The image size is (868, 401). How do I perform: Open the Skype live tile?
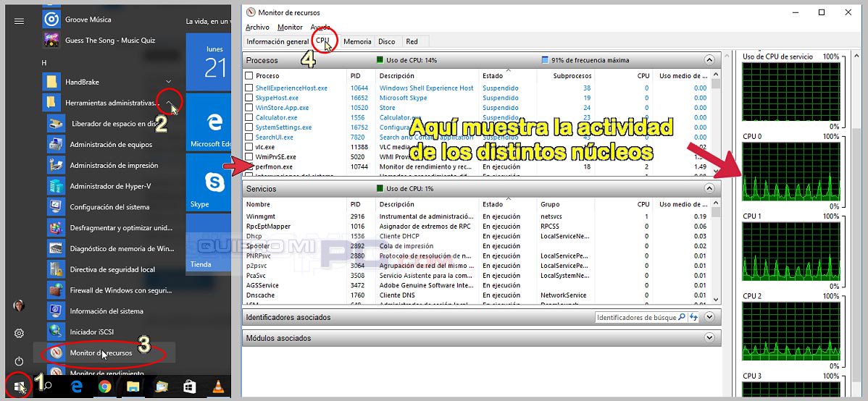tap(209, 182)
